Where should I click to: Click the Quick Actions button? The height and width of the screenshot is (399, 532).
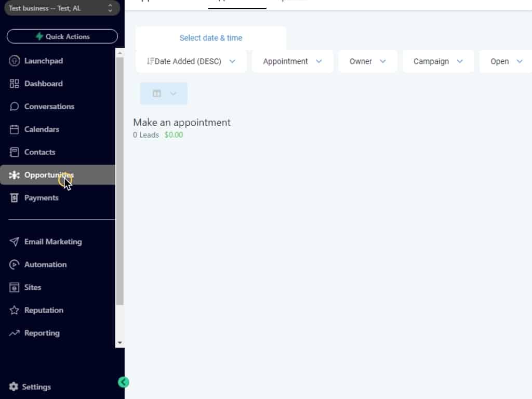[x=62, y=36]
